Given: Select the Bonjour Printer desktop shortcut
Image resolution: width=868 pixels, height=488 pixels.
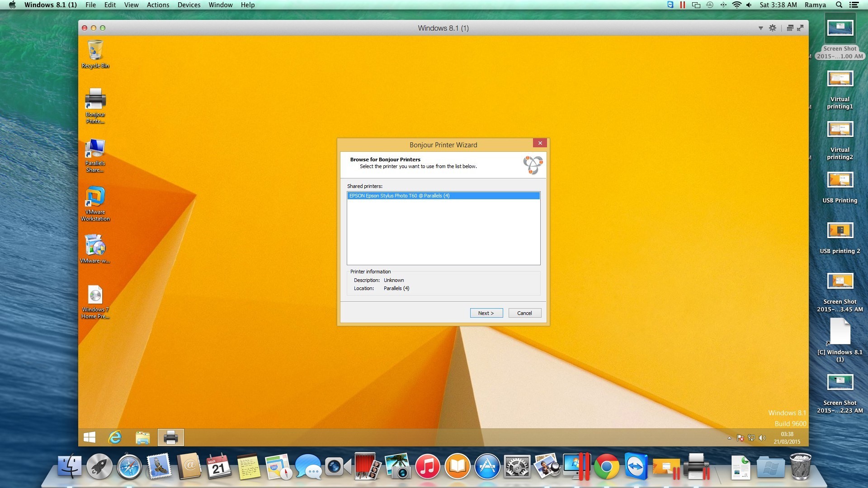Looking at the screenshot, I should (95, 106).
